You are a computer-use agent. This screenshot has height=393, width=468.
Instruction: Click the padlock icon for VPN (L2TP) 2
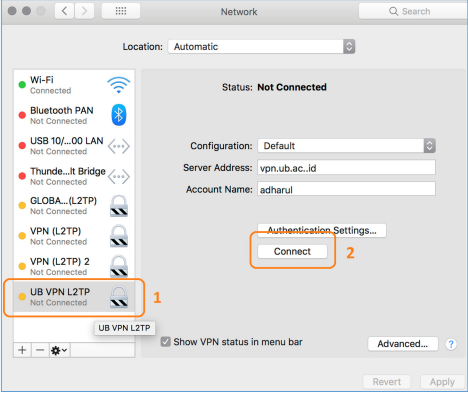pyautogui.click(x=119, y=266)
